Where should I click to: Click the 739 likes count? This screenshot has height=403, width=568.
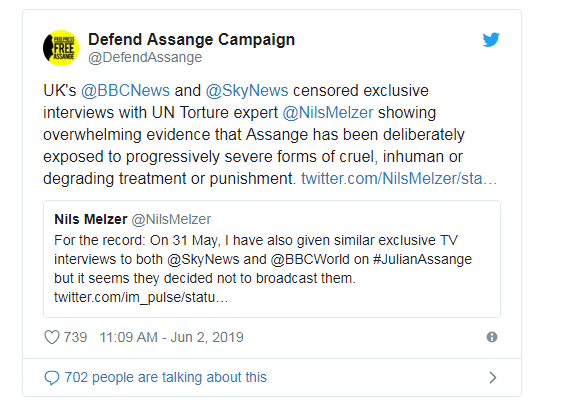pos(75,337)
